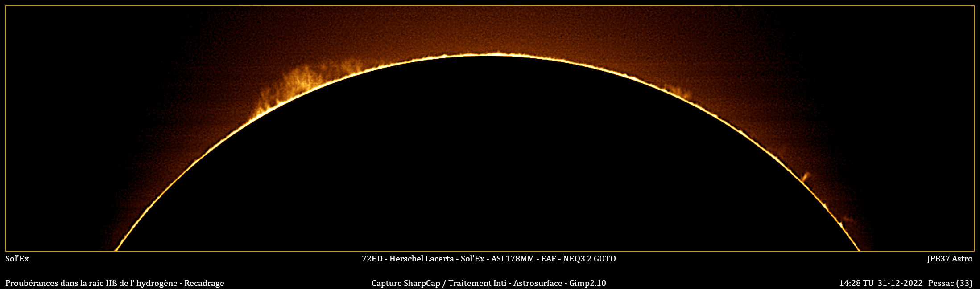Click the line "Capture SharpCap / Traitement Inti"

pyautogui.click(x=489, y=283)
